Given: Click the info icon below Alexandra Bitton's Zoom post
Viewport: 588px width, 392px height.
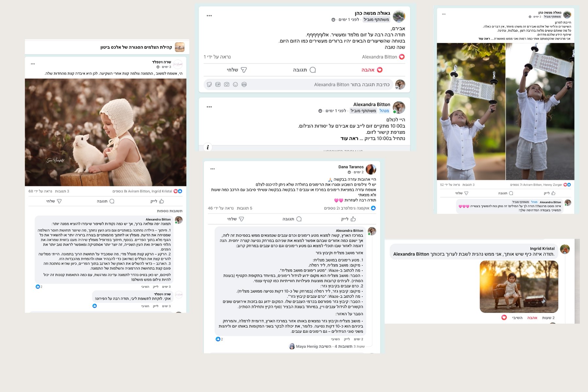Looking at the screenshot, I should (x=208, y=147).
